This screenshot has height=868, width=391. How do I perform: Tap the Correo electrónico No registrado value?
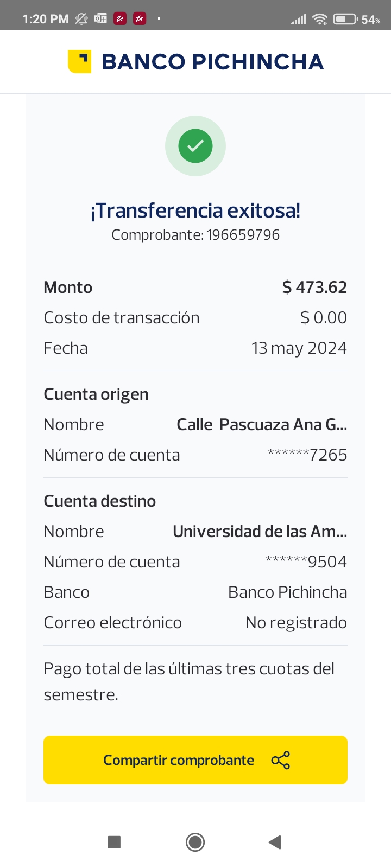(296, 622)
